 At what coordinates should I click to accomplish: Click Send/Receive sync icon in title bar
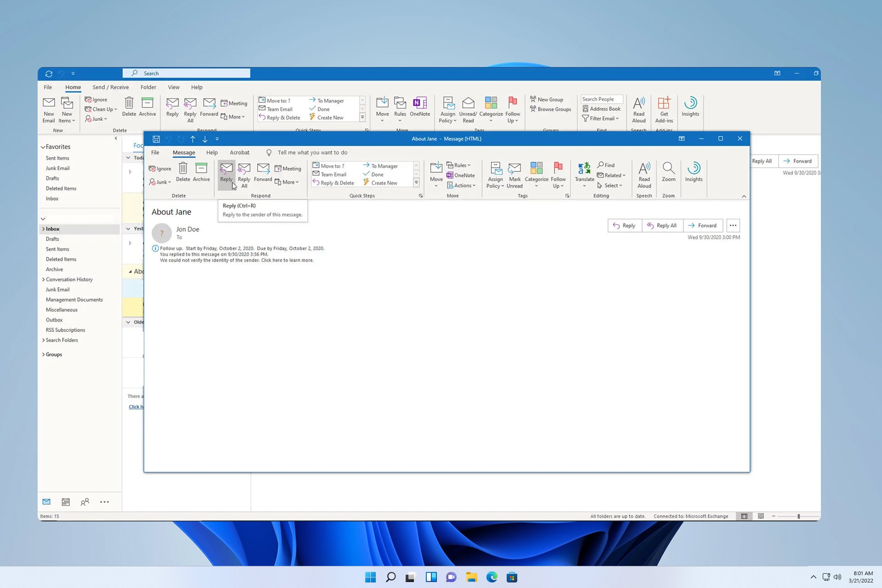tap(49, 73)
